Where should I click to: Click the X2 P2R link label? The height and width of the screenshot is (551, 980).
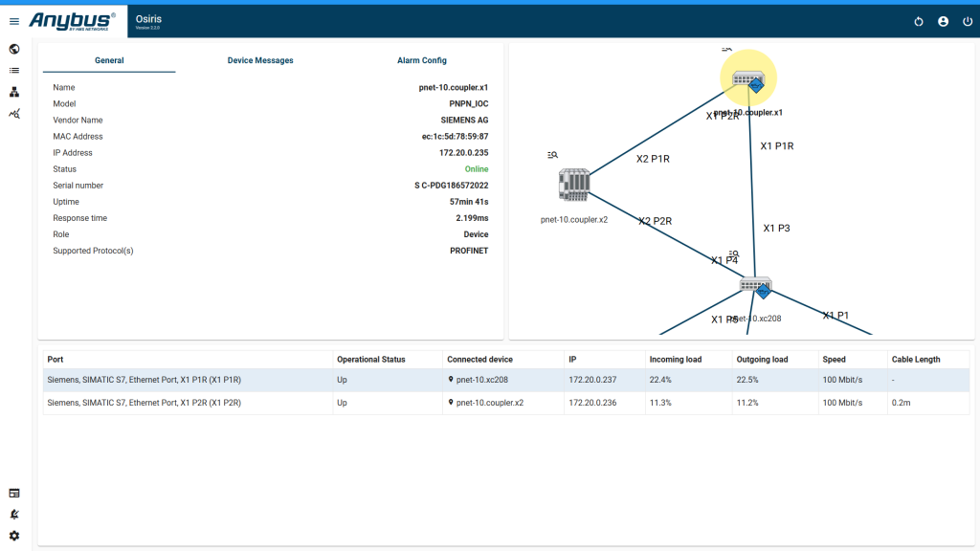(x=655, y=221)
